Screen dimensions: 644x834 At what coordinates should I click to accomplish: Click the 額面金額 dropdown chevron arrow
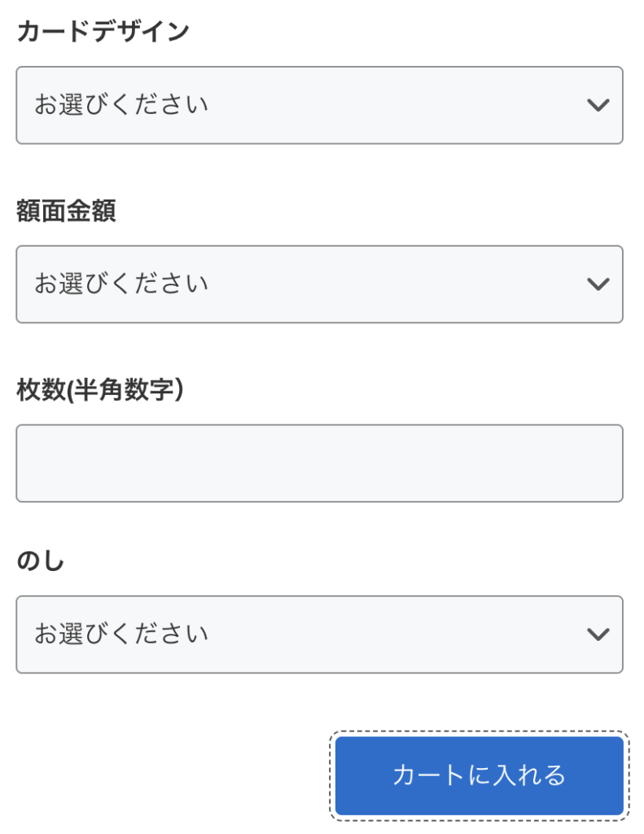tap(598, 283)
